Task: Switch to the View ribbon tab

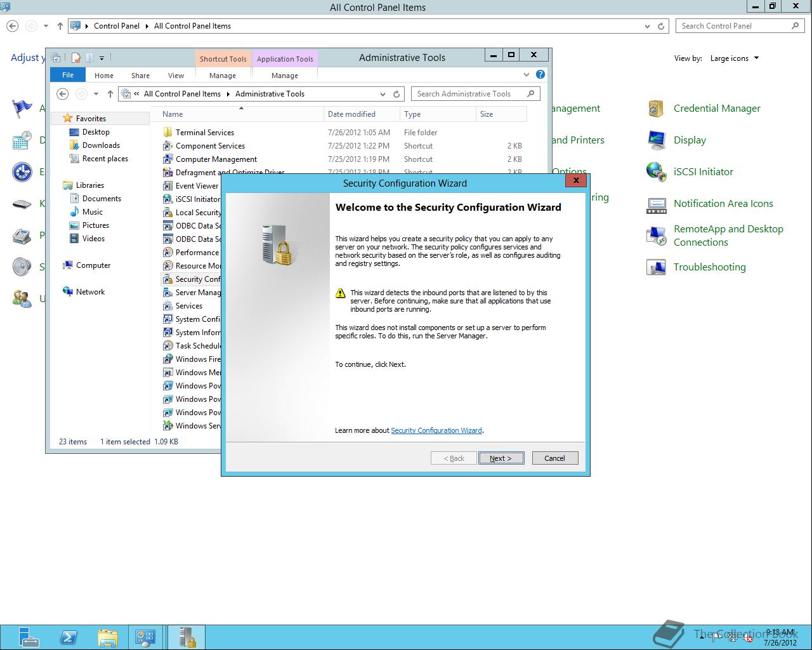Action: click(x=176, y=74)
